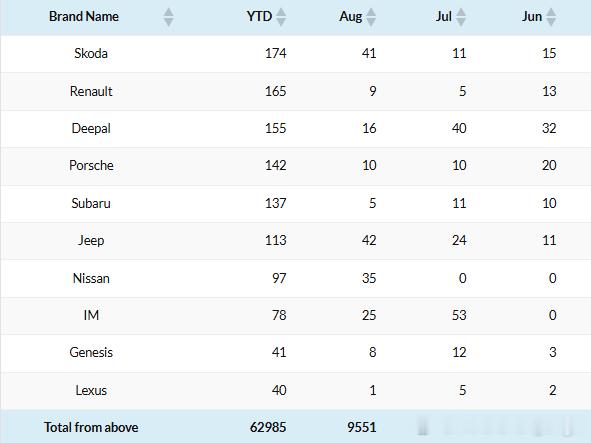
Task: Select the Nissan row
Action: 296,278
